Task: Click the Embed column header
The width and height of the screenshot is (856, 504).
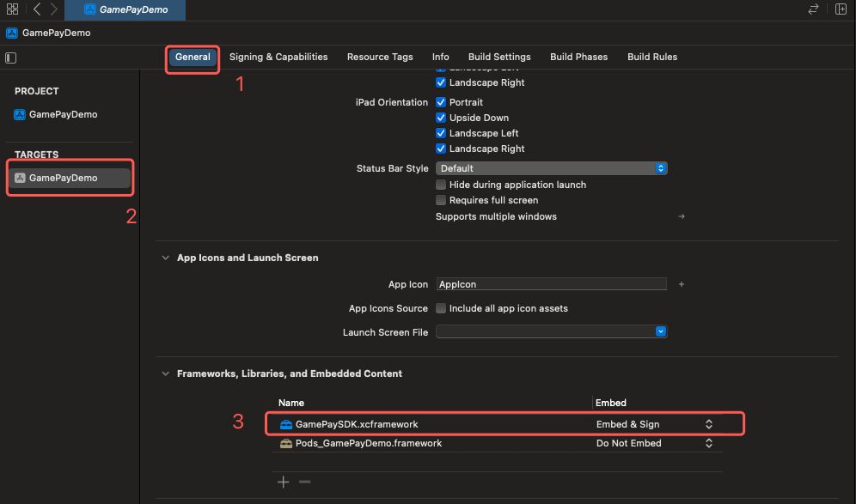Action: 610,403
